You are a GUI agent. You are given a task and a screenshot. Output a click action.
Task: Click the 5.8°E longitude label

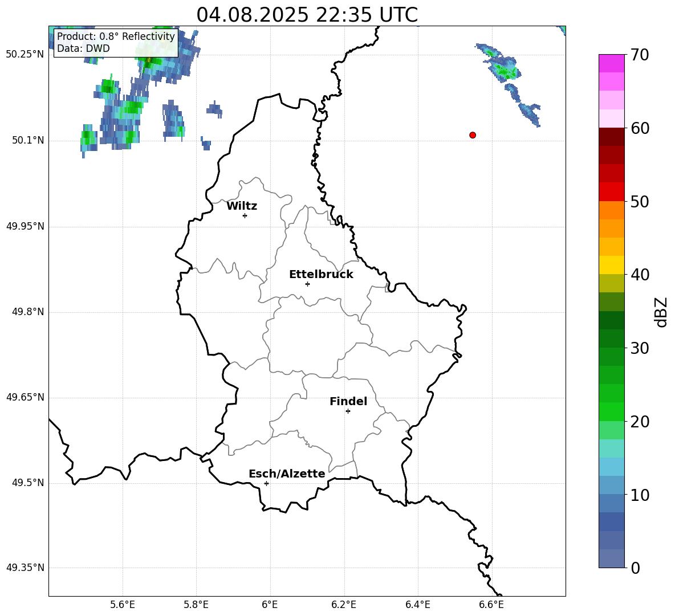(x=196, y=605)
